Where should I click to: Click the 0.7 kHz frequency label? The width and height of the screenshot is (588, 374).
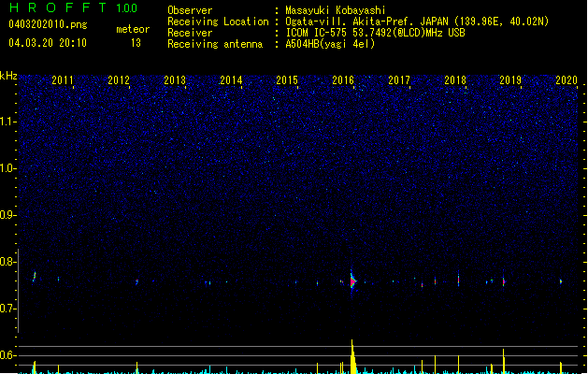pyautogui.click(x=8, y=309)
